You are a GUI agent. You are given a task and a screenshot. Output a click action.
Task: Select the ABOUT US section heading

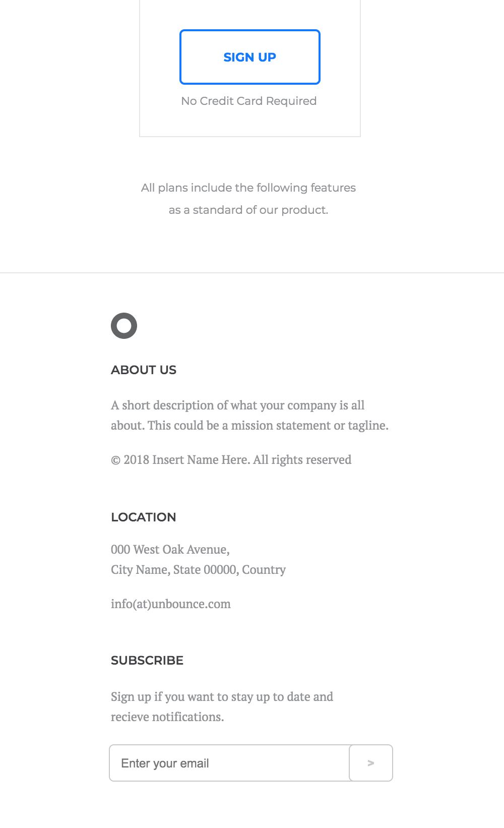tap(144, 370)
